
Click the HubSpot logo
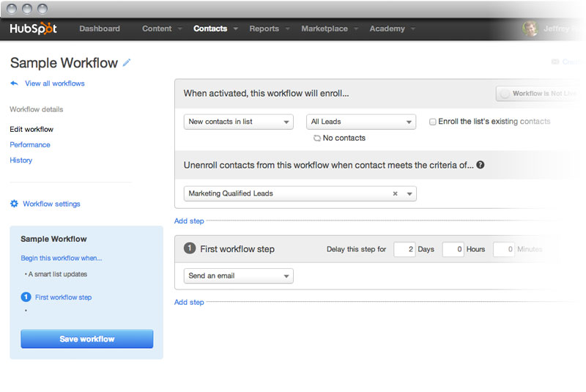(x=33, y=29)
